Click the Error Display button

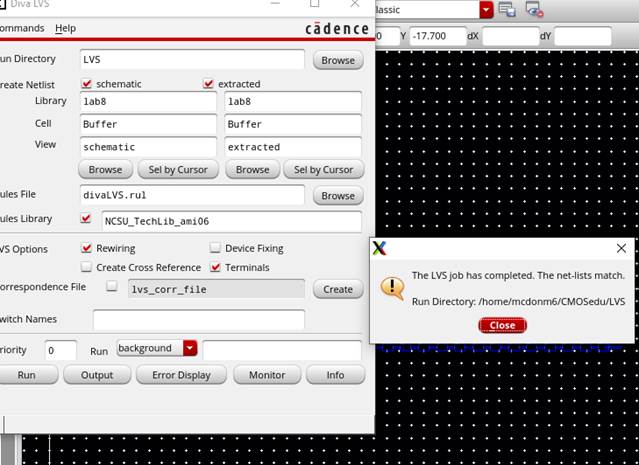[181, 375]
